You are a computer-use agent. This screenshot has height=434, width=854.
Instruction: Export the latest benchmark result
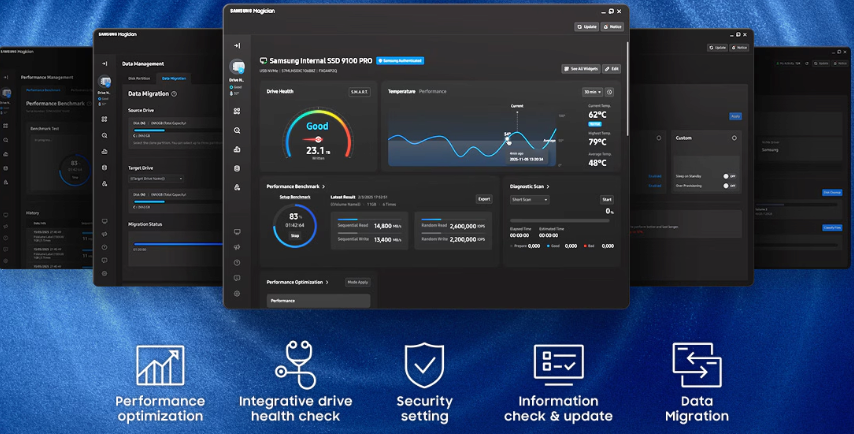click(x=484, y=199)
